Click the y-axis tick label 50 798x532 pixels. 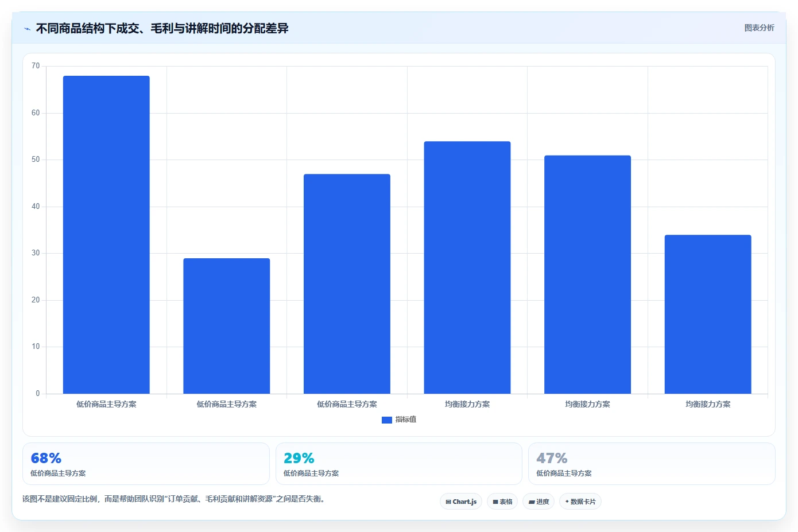point(36,160)
